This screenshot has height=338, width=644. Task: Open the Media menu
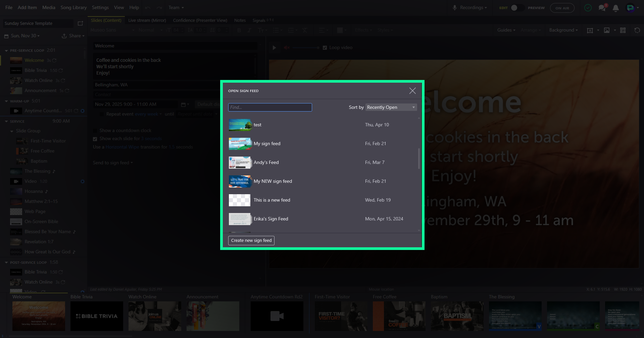tap(49, 7)
